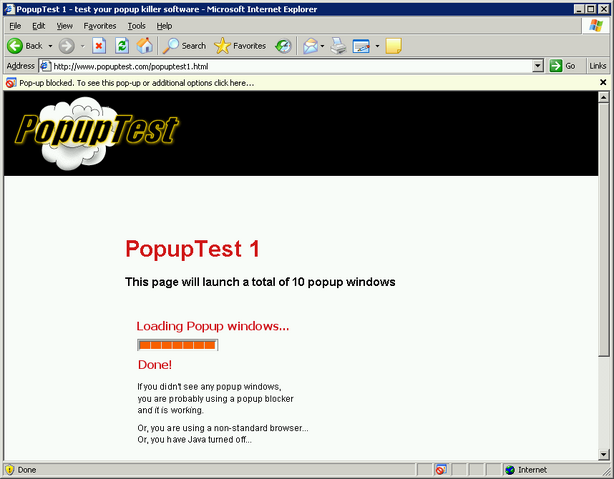Open the Favorites menu
Image resolution: width=614 pixels, height=479 pixels.
click(100, 26)
